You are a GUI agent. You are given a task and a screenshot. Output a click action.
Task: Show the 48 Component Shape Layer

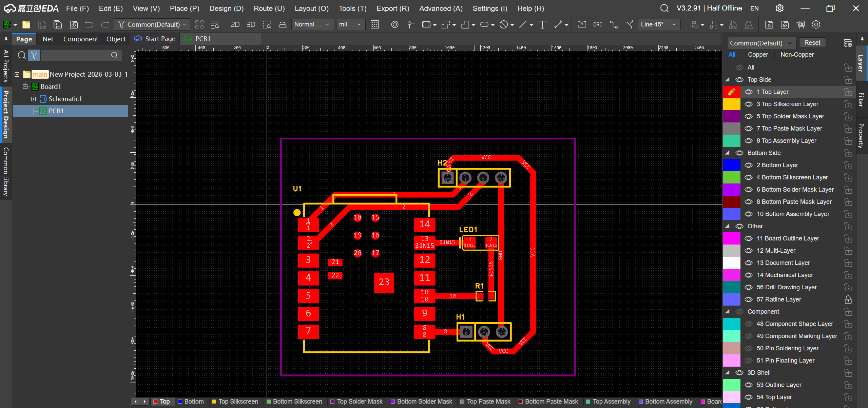(748, 324)
